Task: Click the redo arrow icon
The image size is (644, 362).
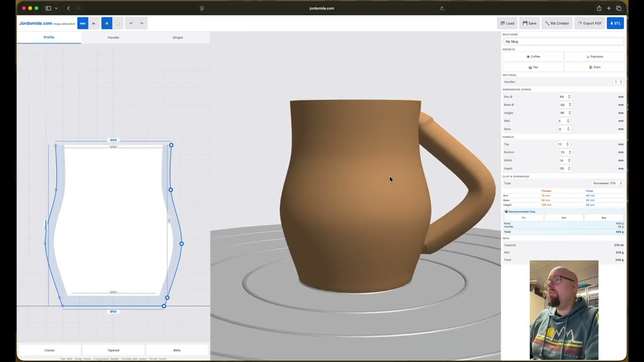Action: tap(142, 23)
